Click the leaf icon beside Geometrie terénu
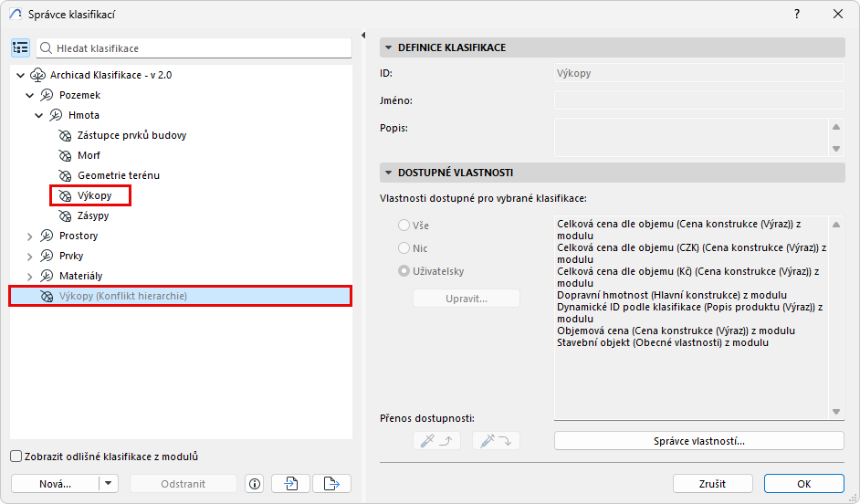Image resolution: width=860 pixels, height=504 pixels. (x=65, y=175)
